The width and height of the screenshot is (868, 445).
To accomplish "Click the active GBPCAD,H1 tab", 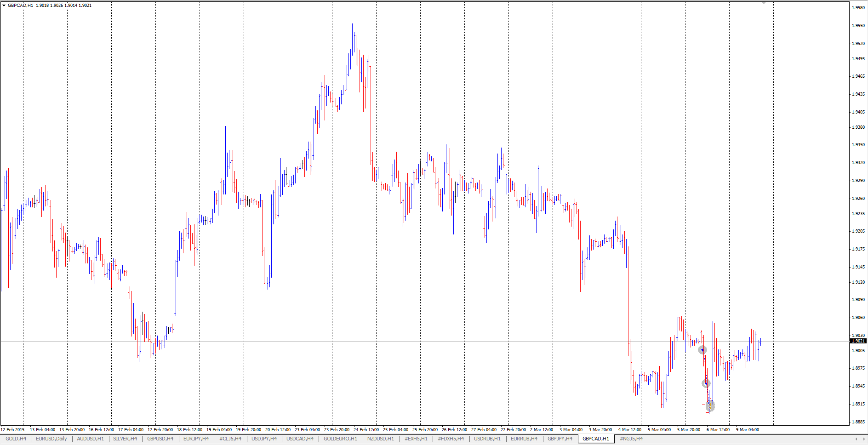I will [596, 439].
